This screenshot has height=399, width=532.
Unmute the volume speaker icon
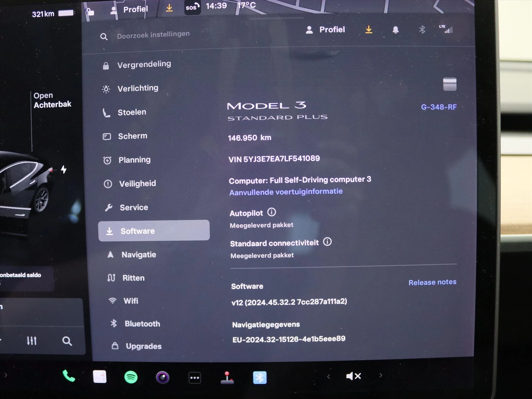click(354, 376)
